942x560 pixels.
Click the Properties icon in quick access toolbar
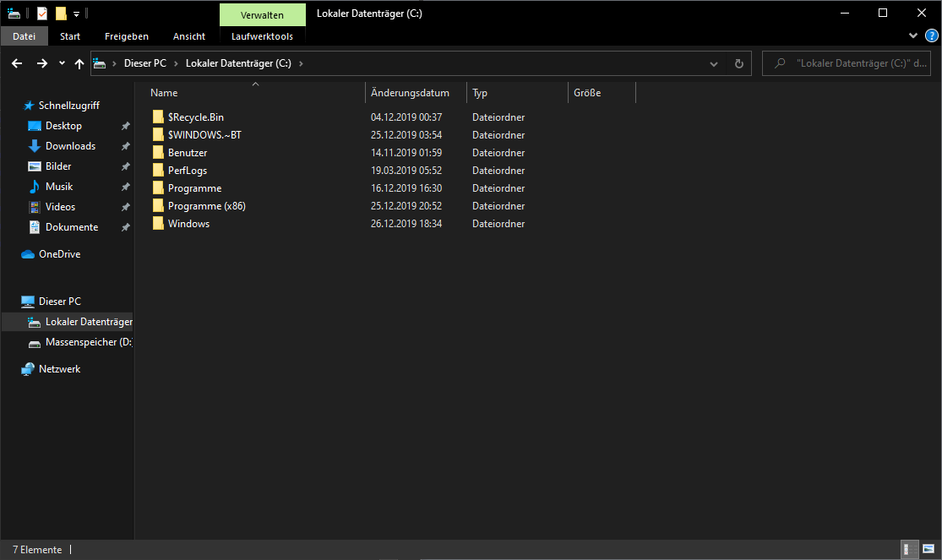pyautogui.click(x=42, y=14)
